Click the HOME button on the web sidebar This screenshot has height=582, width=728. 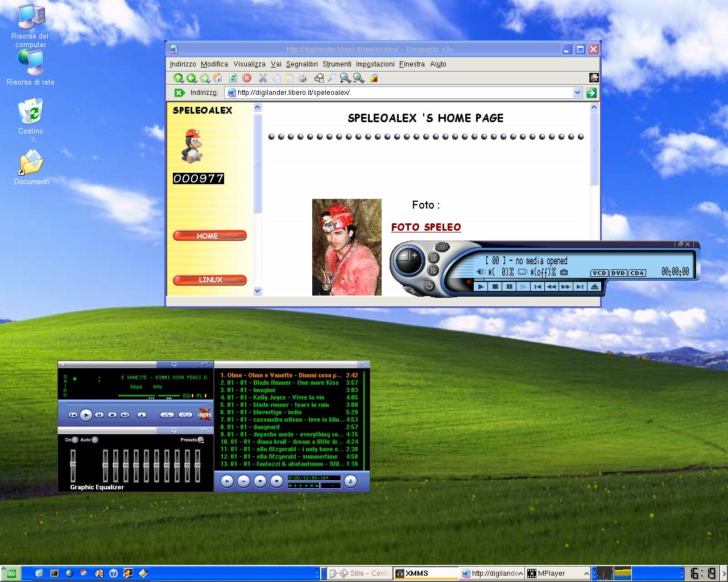coord(210,236)
